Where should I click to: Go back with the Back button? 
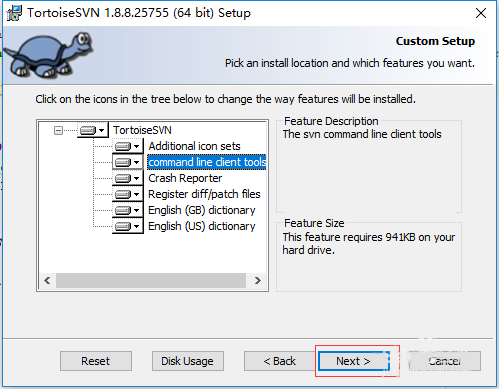click(279, 361)
